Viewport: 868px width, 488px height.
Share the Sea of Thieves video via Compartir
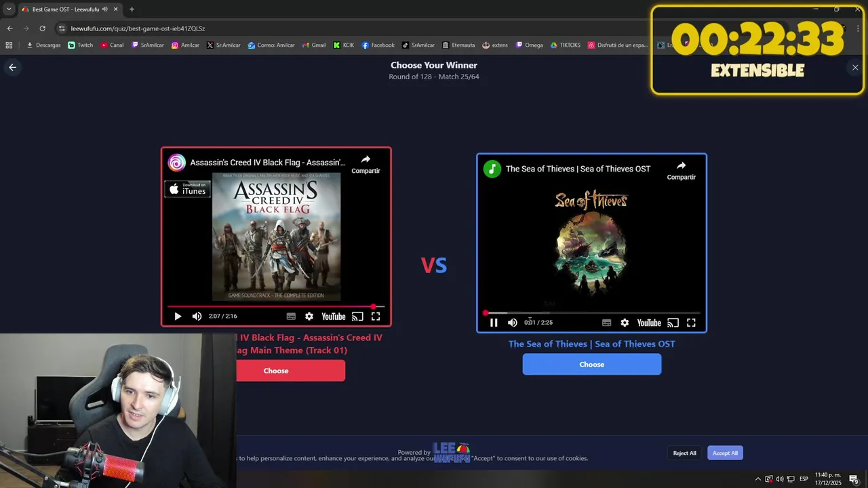click(681, 170)
